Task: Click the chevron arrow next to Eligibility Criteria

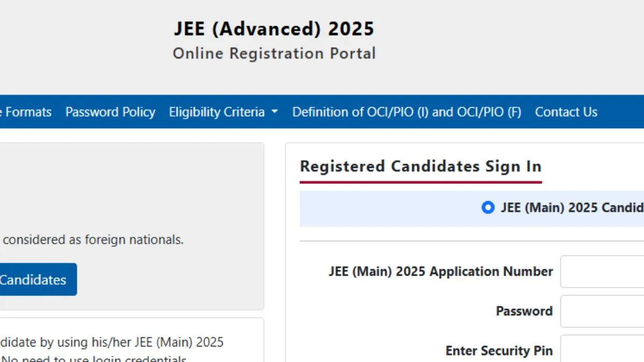Action: 274,112
